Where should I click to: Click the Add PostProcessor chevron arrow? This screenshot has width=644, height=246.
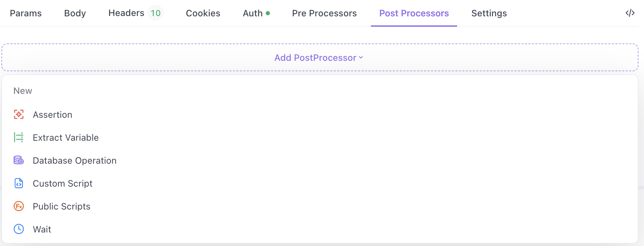(x=361, y=58)
